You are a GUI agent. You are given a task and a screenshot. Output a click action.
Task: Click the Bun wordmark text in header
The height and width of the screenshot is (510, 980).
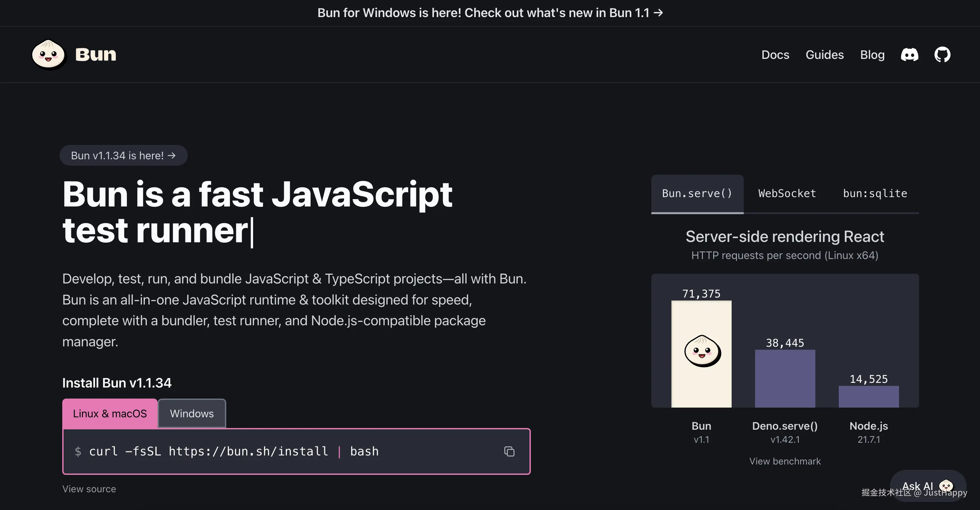95,55
